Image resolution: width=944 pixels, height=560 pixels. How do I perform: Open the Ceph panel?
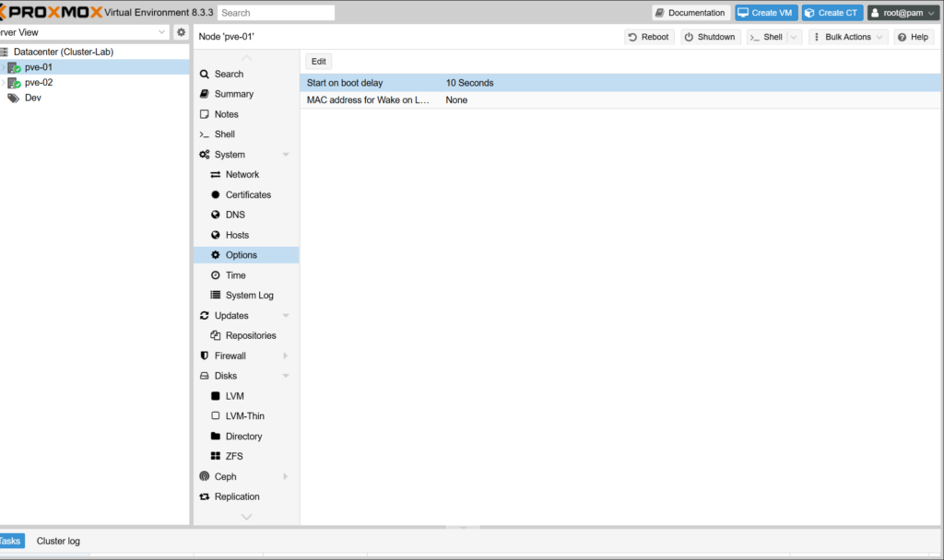[x=226, y=477]
